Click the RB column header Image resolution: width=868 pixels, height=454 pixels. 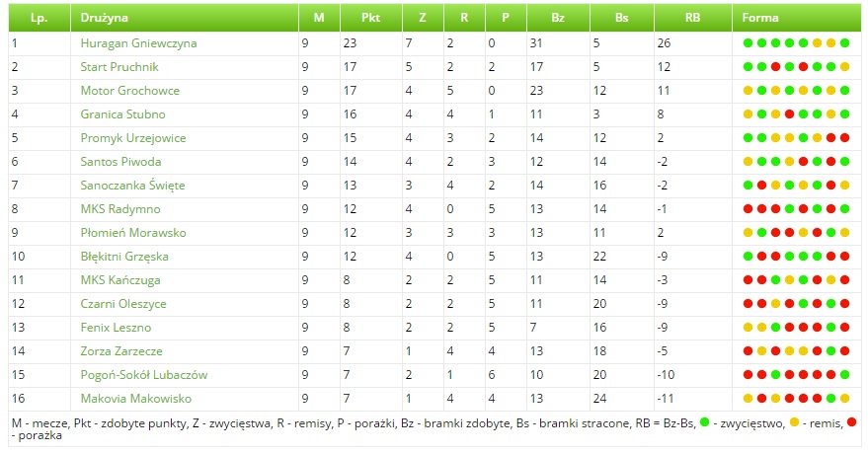coord(691,18)
